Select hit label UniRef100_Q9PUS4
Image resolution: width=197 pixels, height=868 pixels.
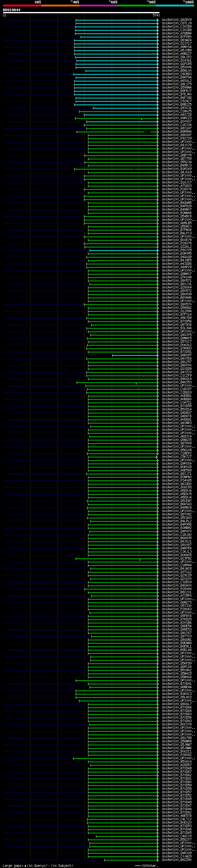tap(176, 464)
